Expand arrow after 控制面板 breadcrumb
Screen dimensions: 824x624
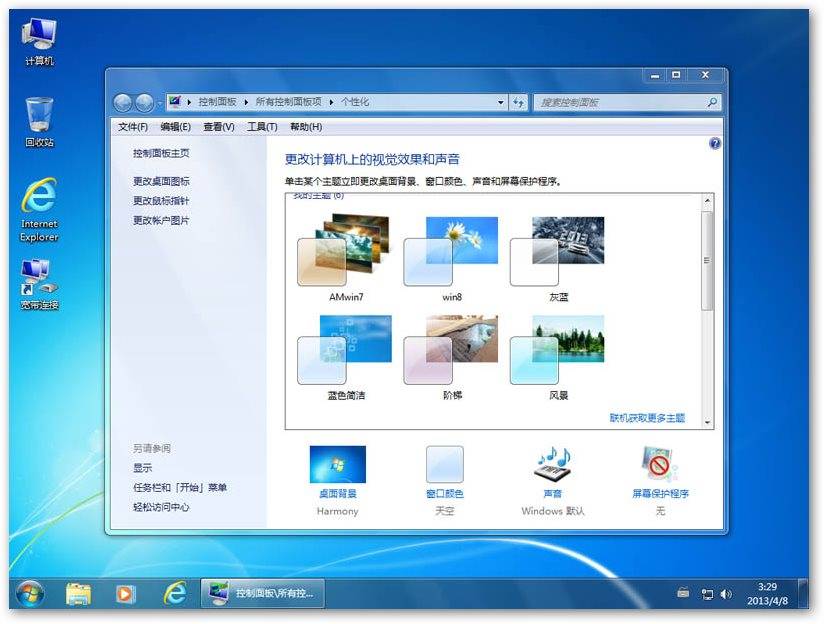click(246, 103)
